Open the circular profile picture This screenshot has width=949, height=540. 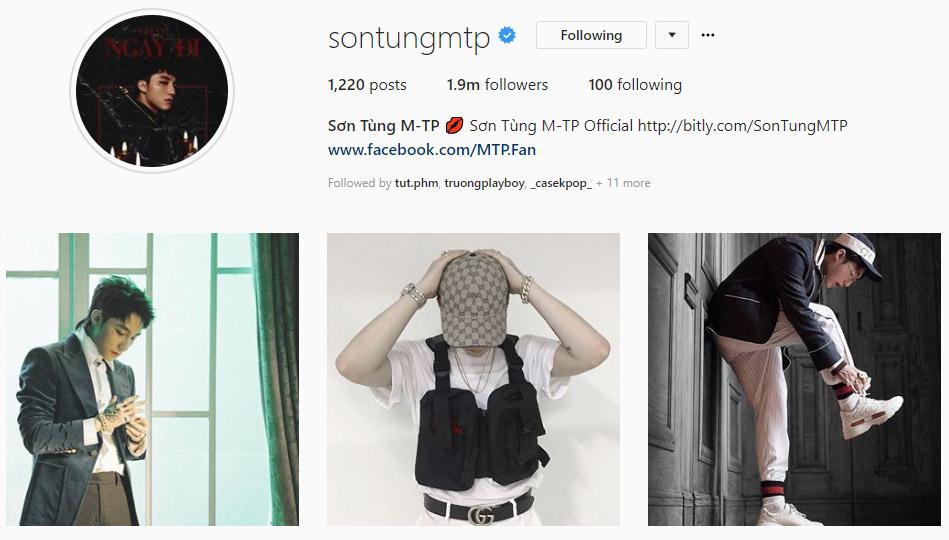tap(152, 91)
